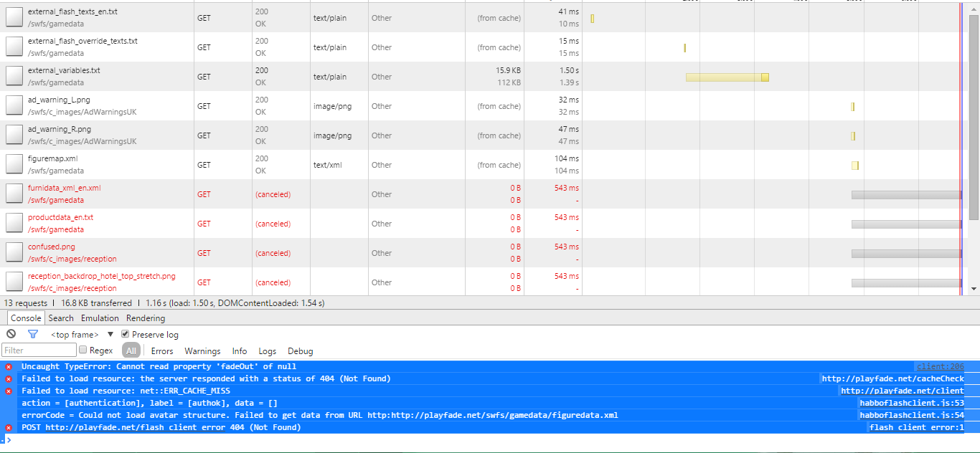This screenshot has width=980, height=453.
Task: Filter console by Errors
Action: (x=161, y=351)
